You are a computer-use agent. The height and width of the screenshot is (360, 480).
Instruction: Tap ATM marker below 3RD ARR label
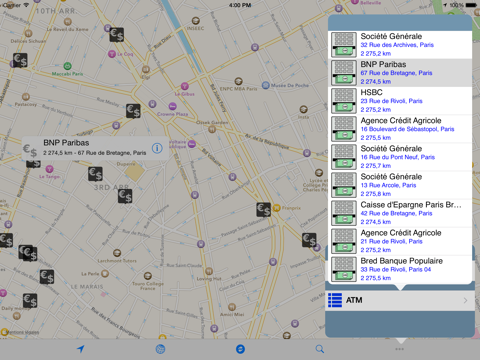125,196
